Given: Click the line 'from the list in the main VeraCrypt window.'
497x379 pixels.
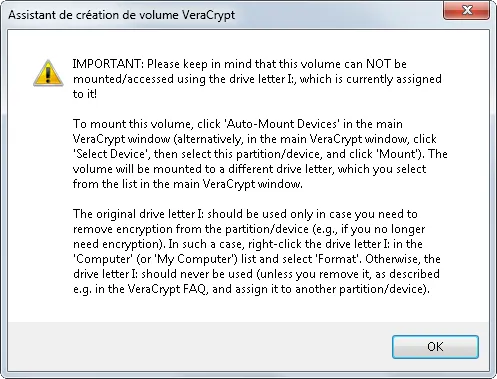Looking at the screenshot, I should coord(188,184).
